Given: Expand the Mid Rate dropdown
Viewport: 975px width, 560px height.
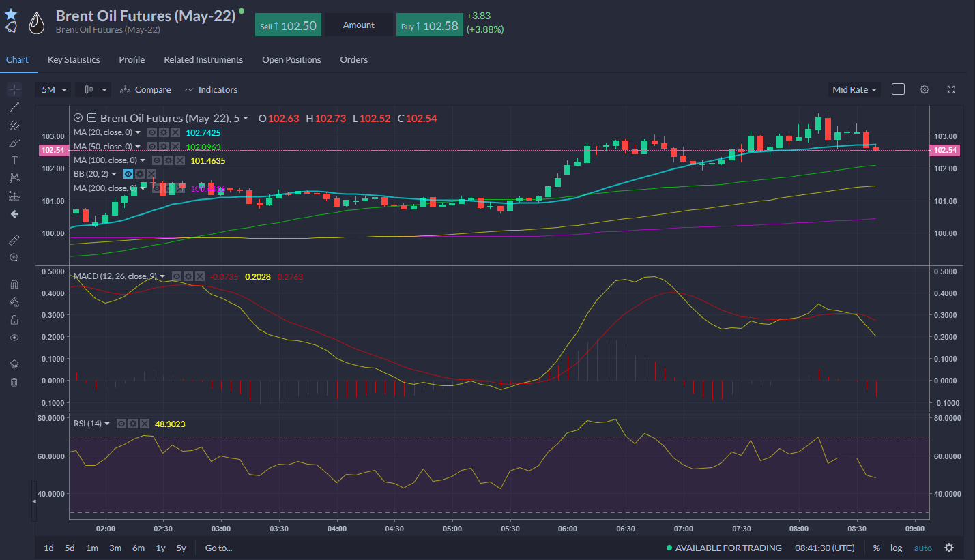Looking at the screenshot, I should point(854,89).
